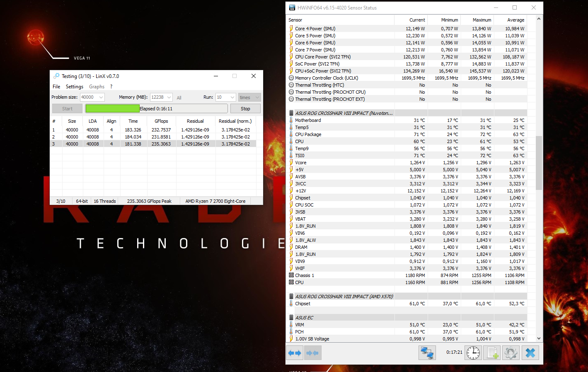The width and height of the screenshot is (588, 372).
Task: Open the Settings menu in LinX
Action: (75, 87)
